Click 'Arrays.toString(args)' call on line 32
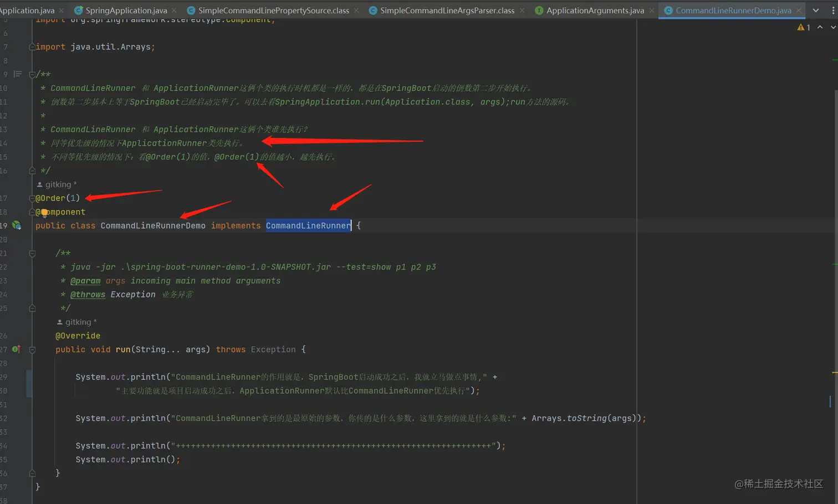838x504 pixels. [x=584, y=418]
